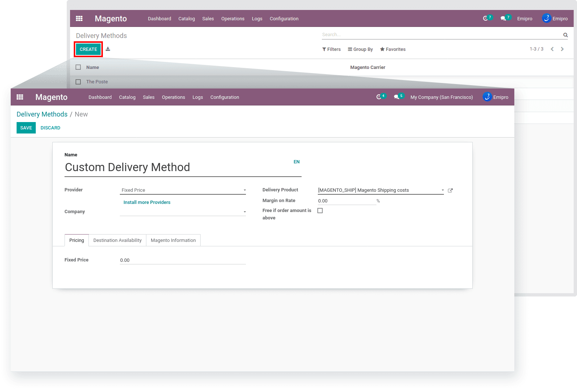This screenshot has height=392, width=577.
Task: Click the Fixed Price input field
Action: (183, 260)
